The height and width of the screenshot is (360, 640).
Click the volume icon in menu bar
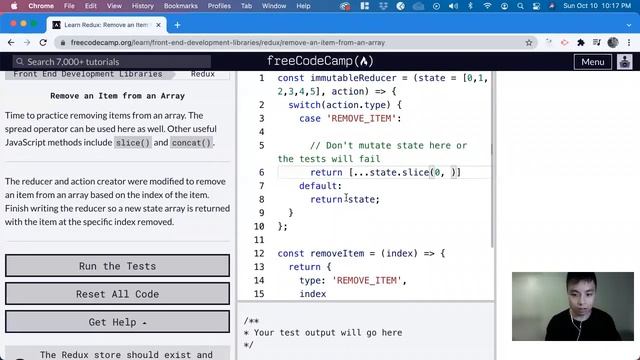click(453, 6)
